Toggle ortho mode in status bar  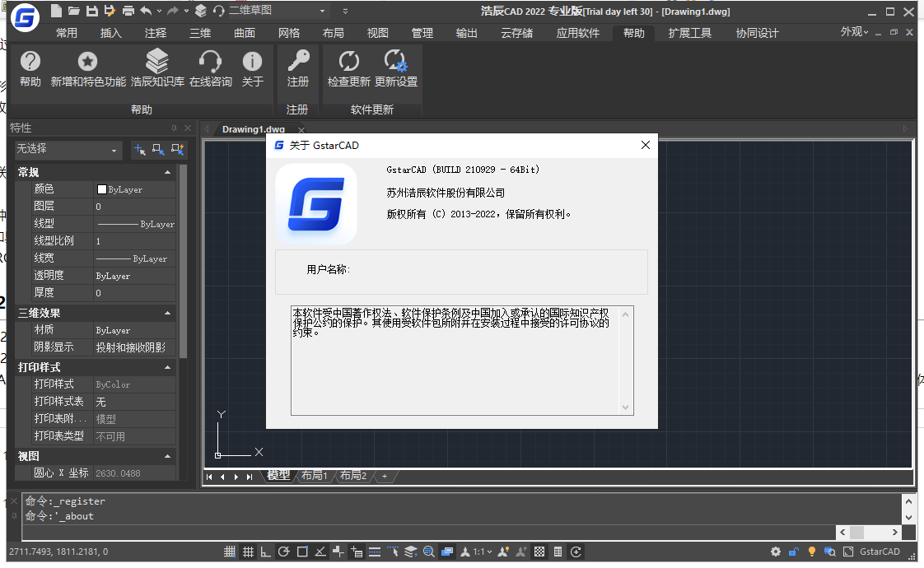point(266,552)
